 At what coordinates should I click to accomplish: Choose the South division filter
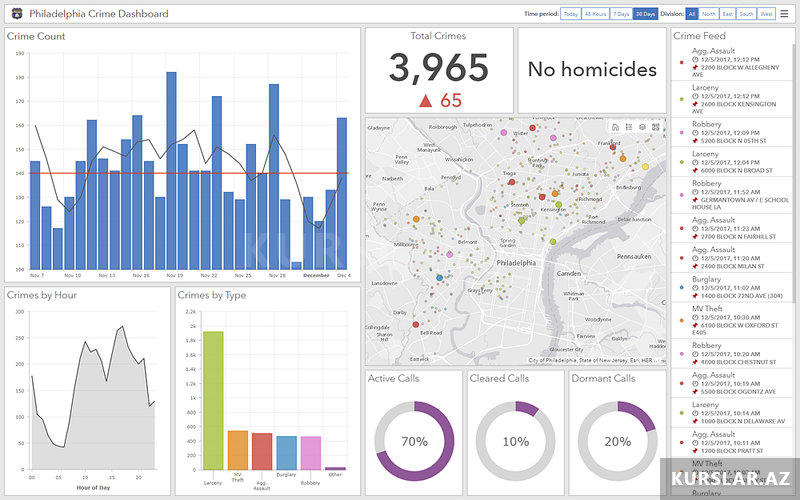[x=746, y=14]
